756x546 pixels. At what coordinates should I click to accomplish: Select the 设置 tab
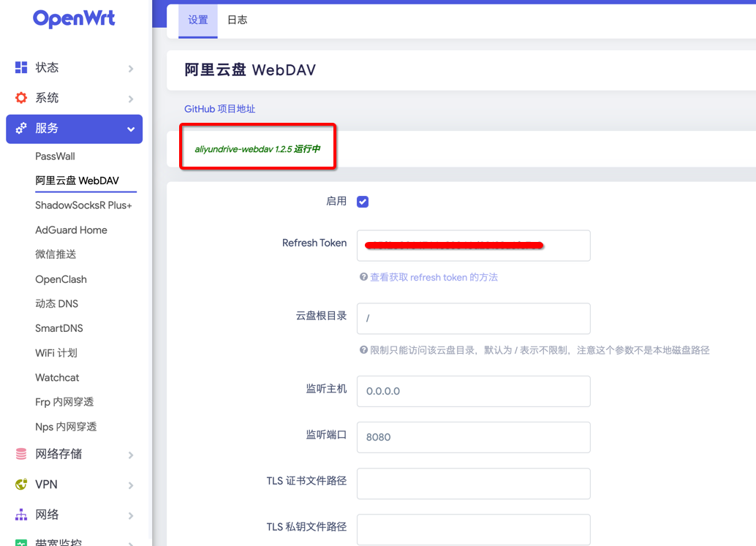click(198, 20)
